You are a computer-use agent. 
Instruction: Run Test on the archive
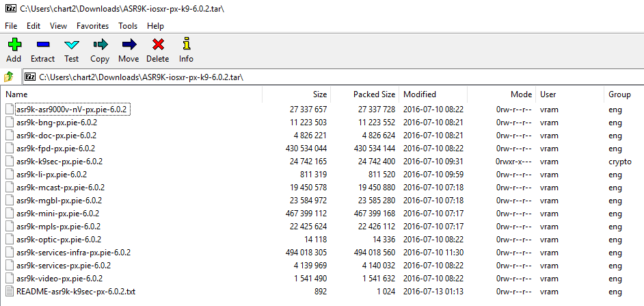72,45
